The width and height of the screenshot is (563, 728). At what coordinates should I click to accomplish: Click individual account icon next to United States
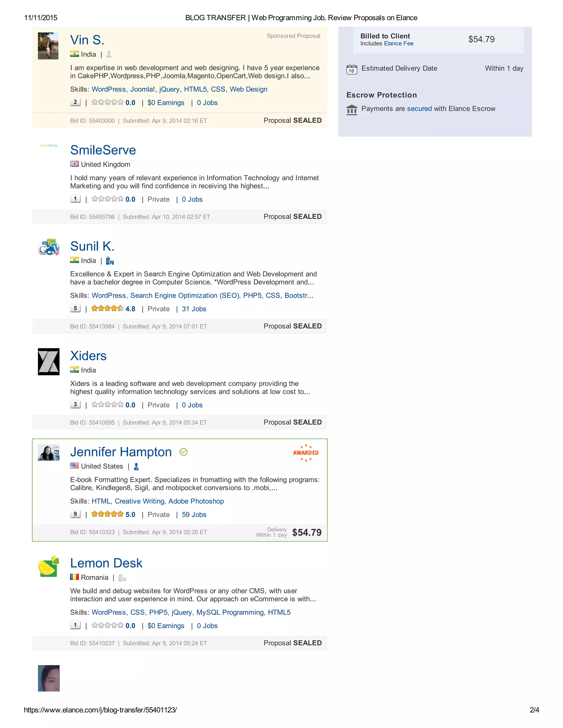(x=136, y=467)
